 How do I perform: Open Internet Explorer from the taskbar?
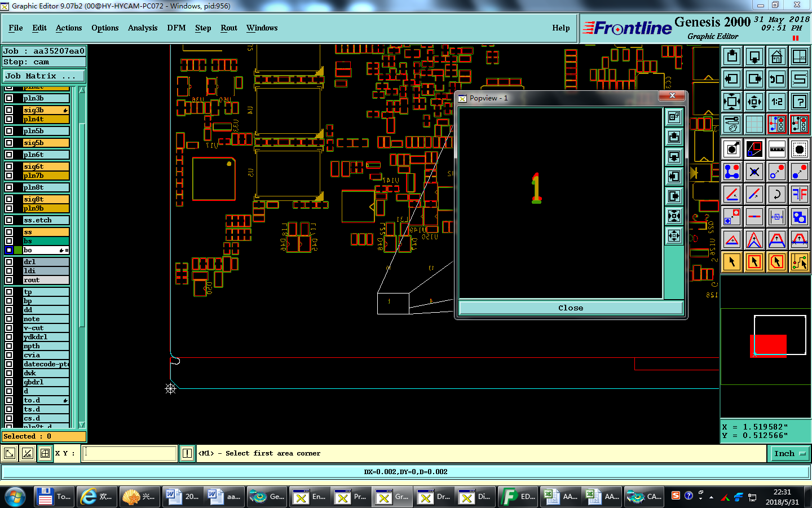(97, 497)
